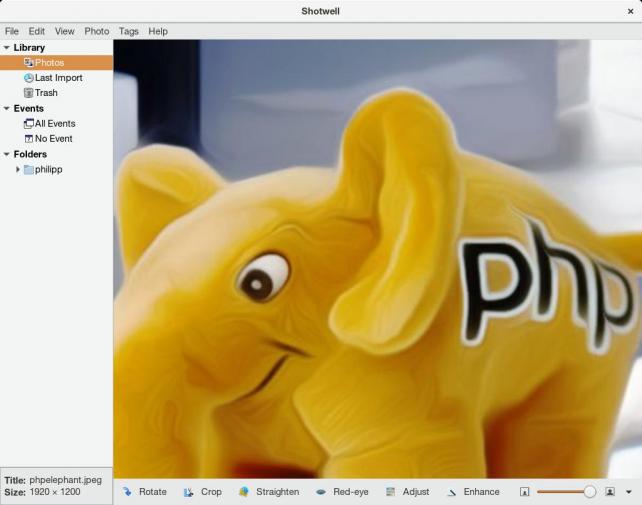Open the toolbar overflow dropdown arrow
This screenshot has height=505, width=642.
click(x=628, y=492)
